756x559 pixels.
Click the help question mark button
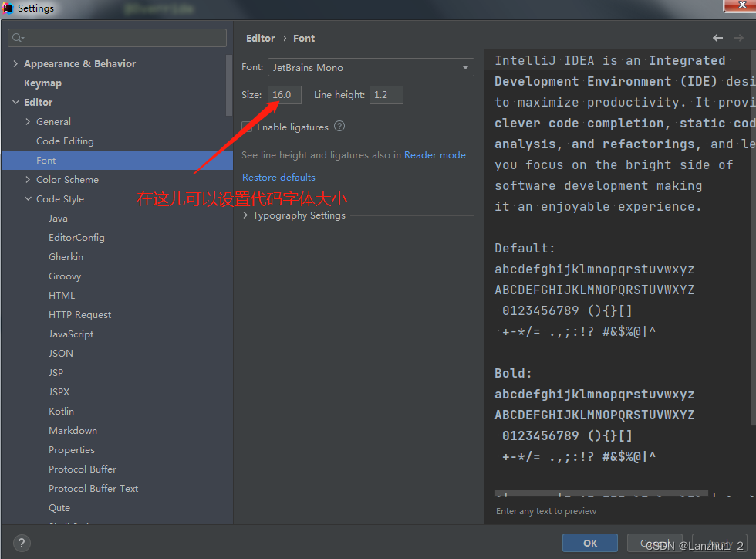pyautogui.click(x=22, y=543)
